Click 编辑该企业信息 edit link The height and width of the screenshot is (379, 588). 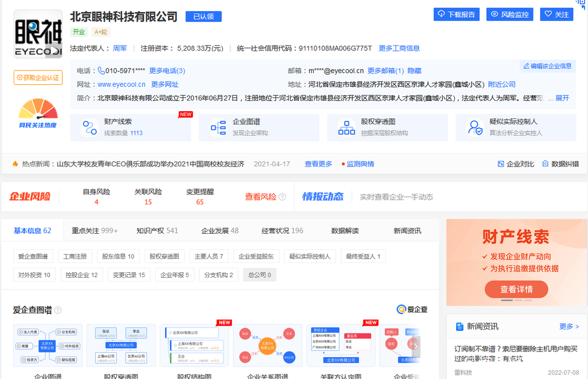[547, 66]
